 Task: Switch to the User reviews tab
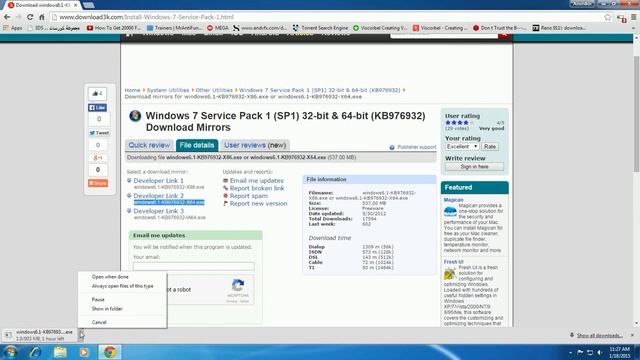[255, 145]
